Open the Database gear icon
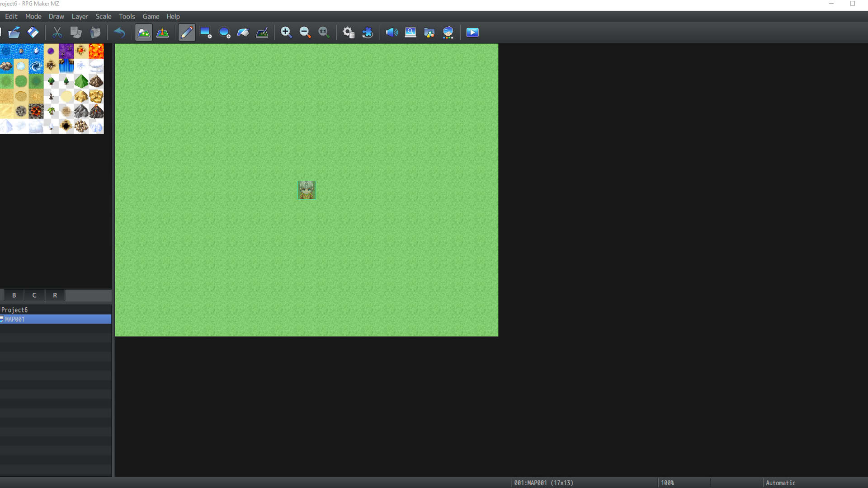Image resolution: width=868 pixels, height=488 pixels. 348,33
